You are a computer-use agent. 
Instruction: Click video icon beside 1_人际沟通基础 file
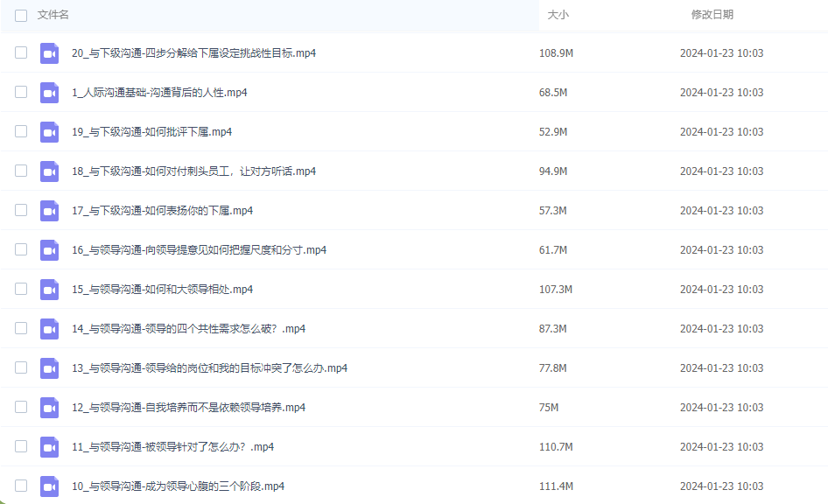[x=49, y=93]
